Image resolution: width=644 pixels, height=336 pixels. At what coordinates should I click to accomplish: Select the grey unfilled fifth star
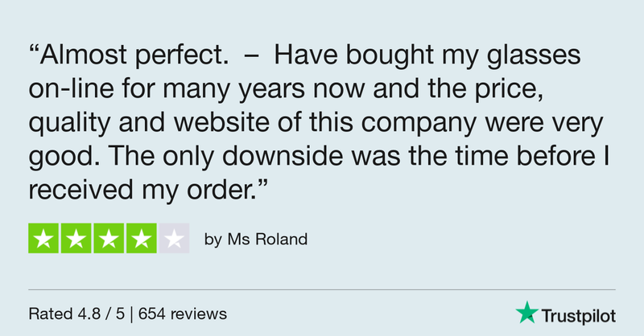[174, 239]
